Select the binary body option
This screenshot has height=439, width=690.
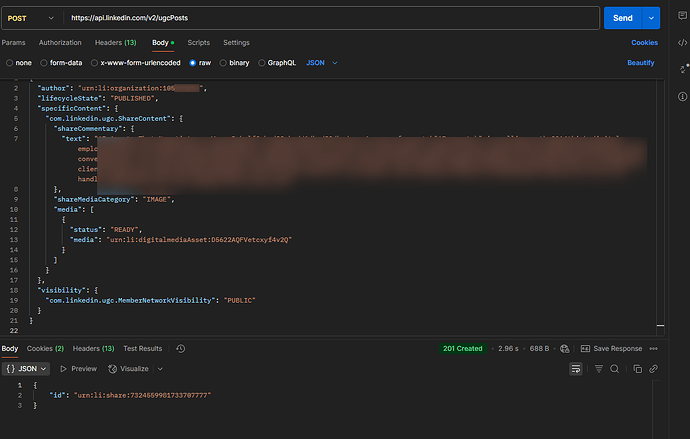(235, 63)
